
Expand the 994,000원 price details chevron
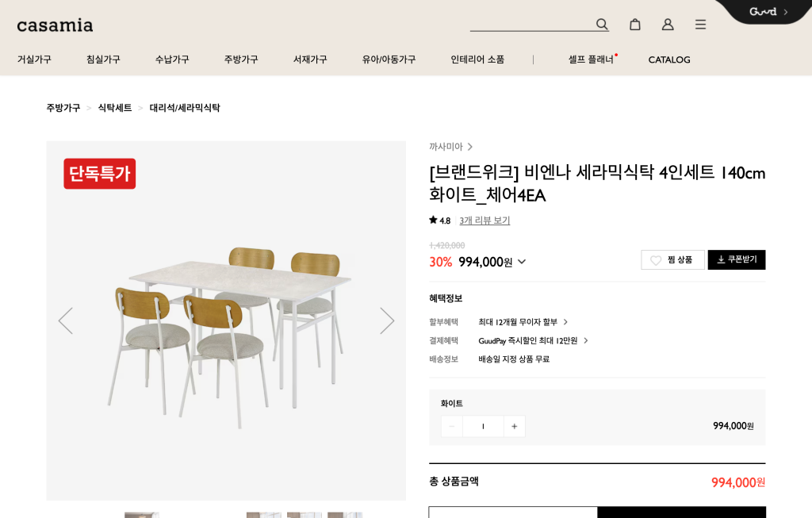point(522,262)
